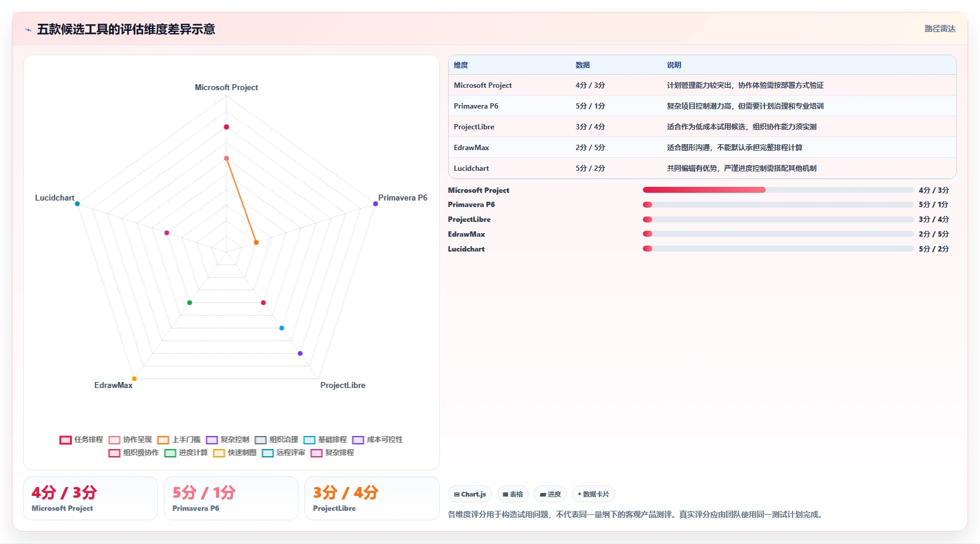The width and height of the screenshot is (980, 544).
Task: Open the Microsoft Project 4分 / 3分 stat card
Action: tap(90, 498)
